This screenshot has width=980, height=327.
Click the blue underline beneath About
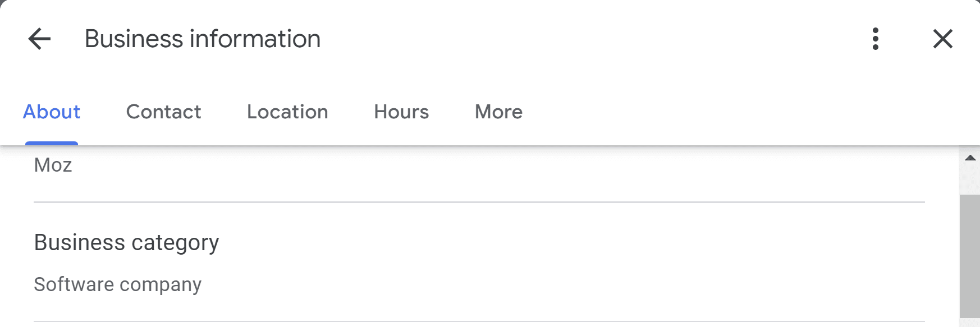(x=52, y=144)
